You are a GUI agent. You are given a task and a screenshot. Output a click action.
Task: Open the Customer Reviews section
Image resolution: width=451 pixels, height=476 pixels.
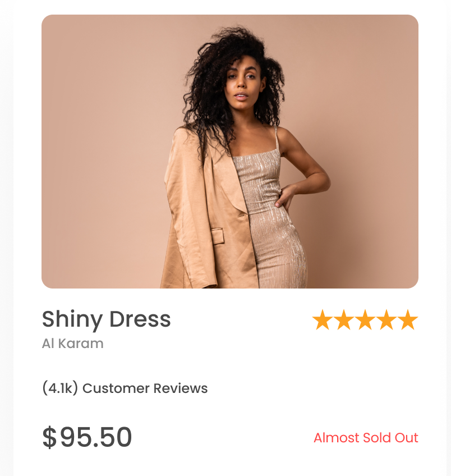click(x=125, y=388)
